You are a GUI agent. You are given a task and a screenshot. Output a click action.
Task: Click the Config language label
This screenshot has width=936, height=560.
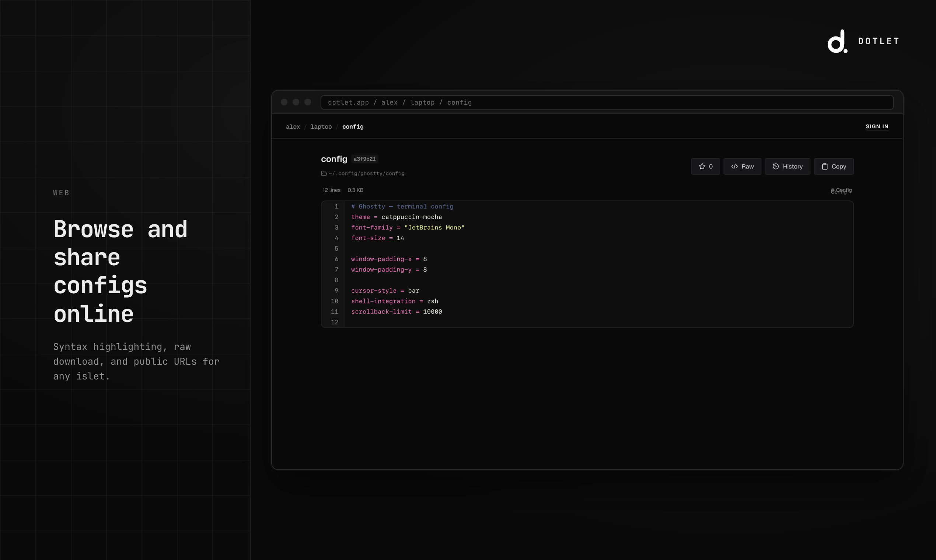pyautogui.click(x=841, y=191)
